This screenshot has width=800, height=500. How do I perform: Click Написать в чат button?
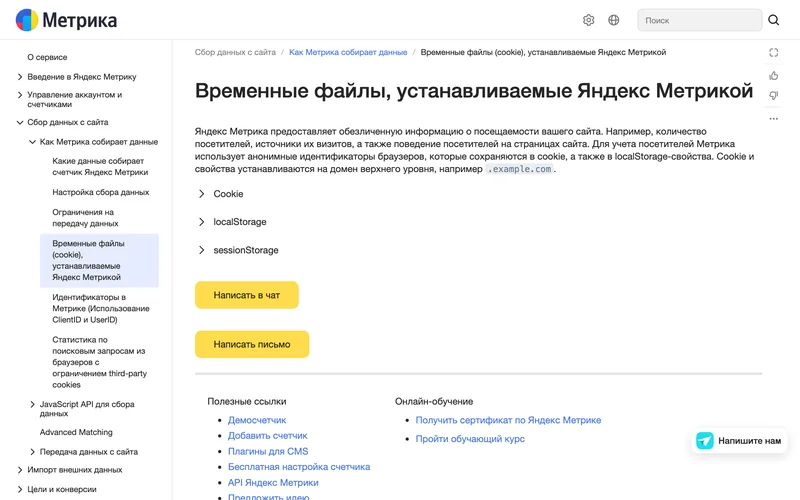pyautogui.click(x=246, y=295)
